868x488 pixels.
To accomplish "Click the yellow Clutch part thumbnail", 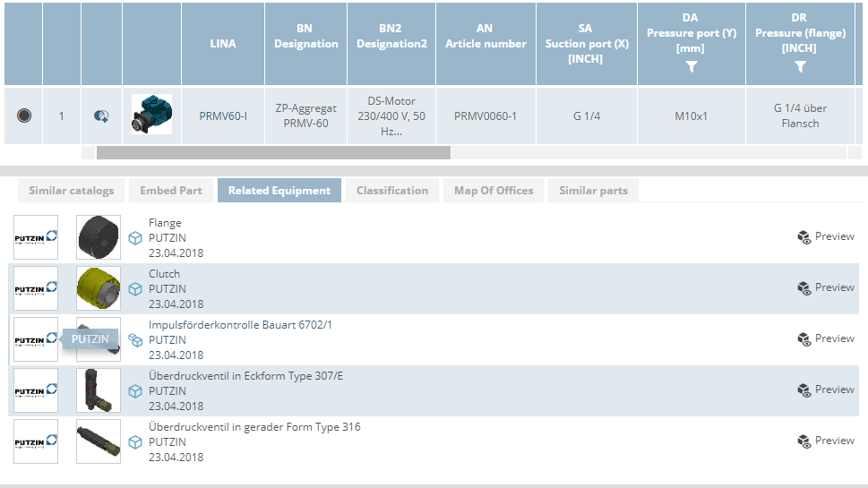I will [x=99, y=288].
